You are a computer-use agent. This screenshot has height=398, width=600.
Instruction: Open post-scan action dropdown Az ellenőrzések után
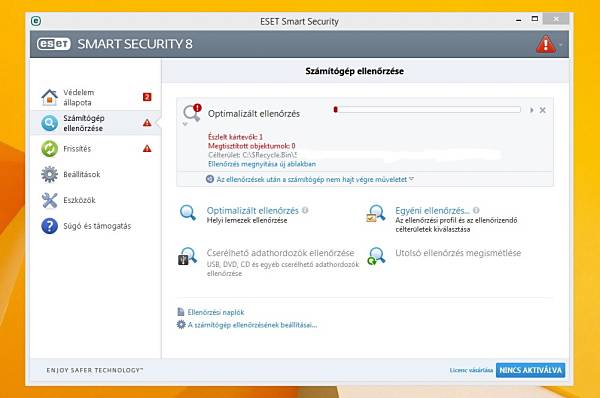point(315,179)
